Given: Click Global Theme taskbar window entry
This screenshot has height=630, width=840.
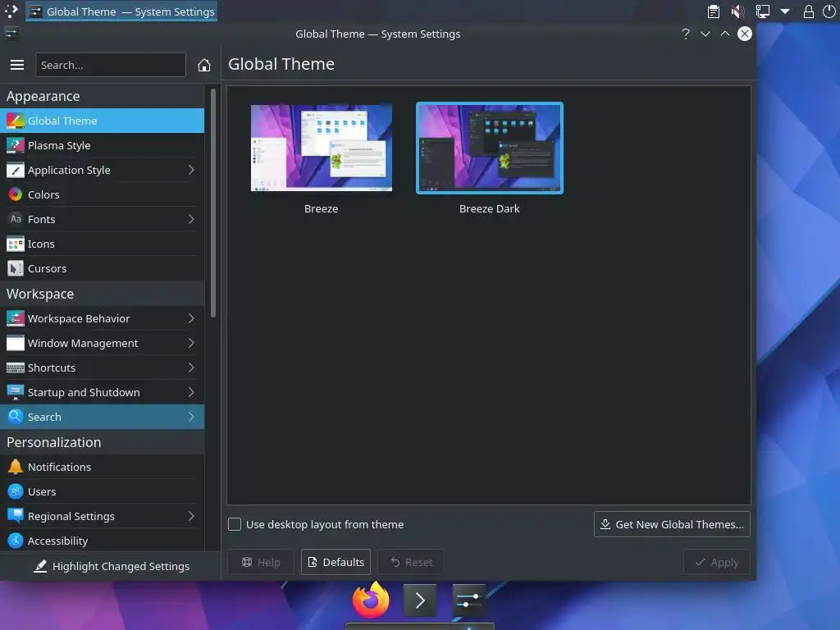Looking at the screenshot, I should 121,11.
